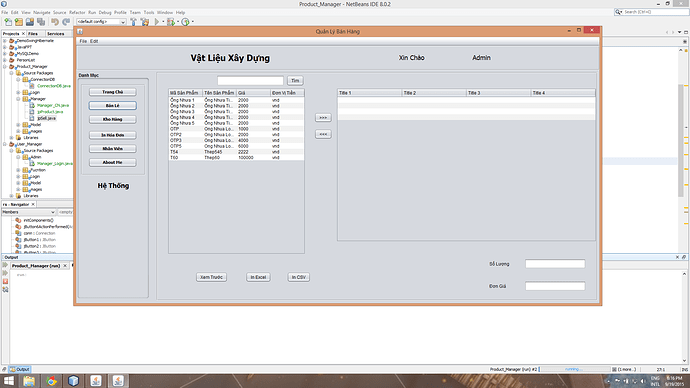Open the Refactor menu
Image resolution: width=690 pixels, height=388 pixels.
pos(77,12)
